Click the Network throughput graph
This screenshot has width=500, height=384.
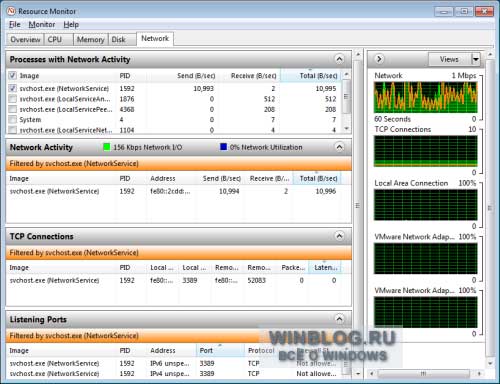[x=425, y=97]
